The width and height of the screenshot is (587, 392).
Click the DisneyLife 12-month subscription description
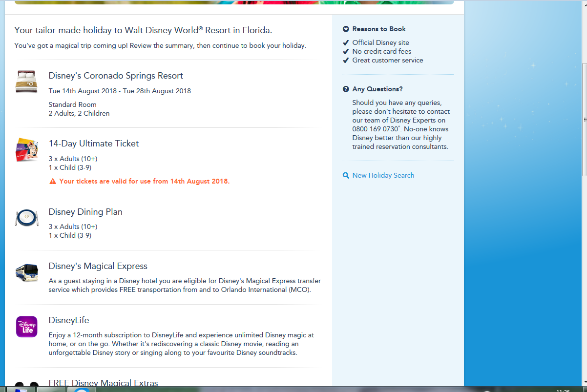pyautogui.click(x=181, y=344)
